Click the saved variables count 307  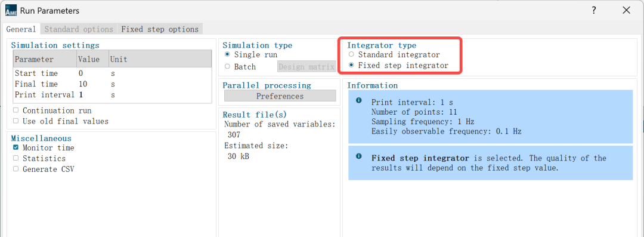pos(234,135)
